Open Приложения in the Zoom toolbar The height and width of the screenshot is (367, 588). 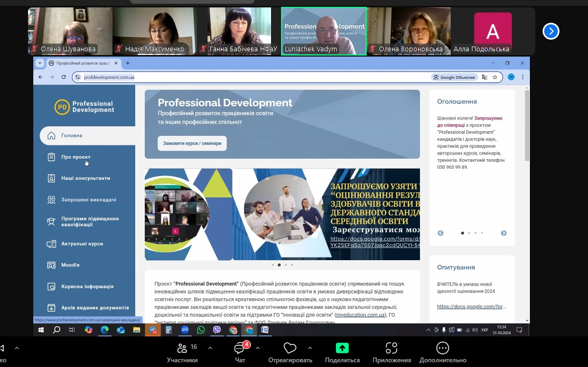coord(391,353)
